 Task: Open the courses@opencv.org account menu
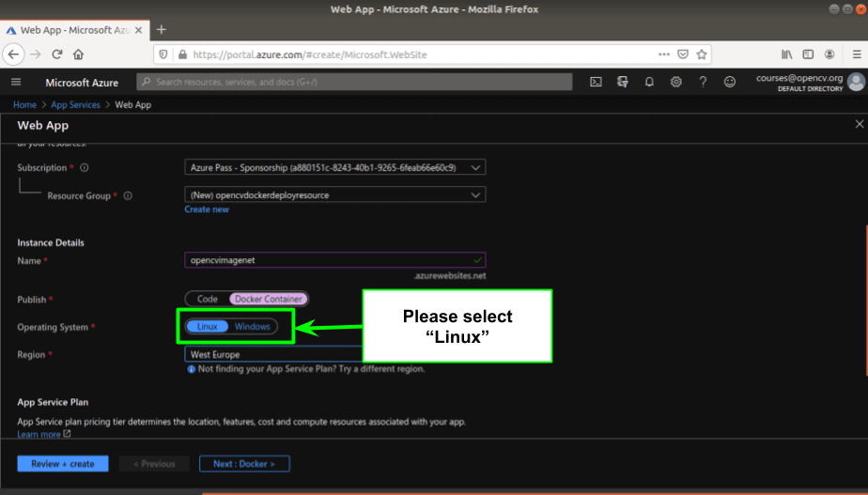point(810,82)
